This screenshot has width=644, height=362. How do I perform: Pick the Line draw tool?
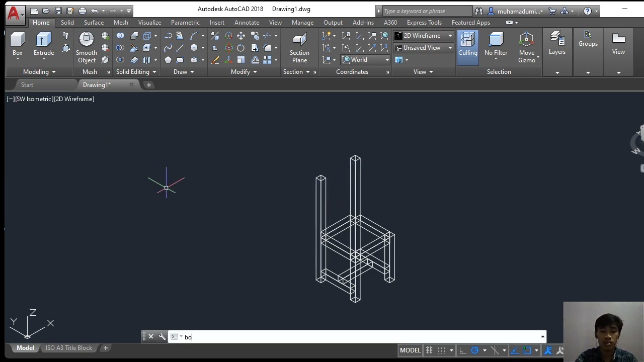click(180, 48)
